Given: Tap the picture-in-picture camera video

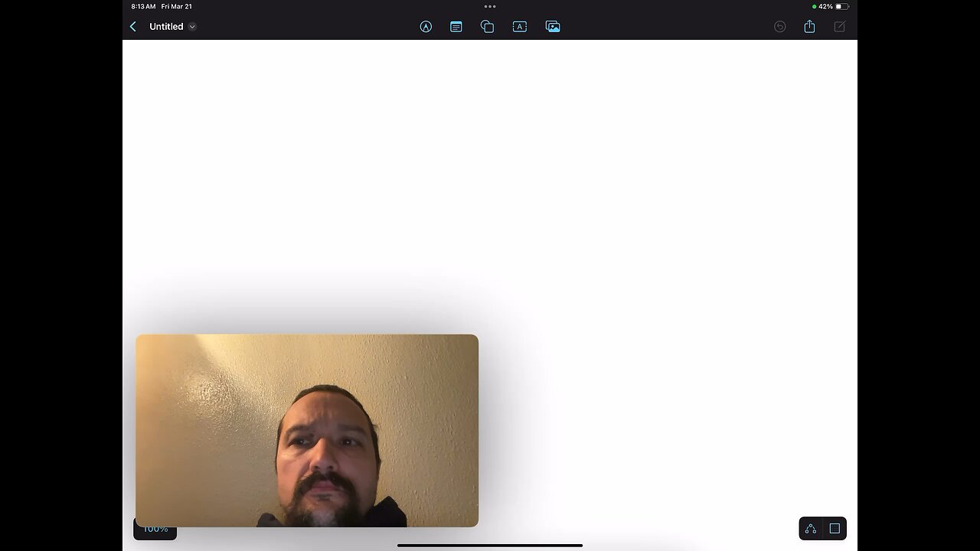Looking at the screenshot, I should pos(307,430).
